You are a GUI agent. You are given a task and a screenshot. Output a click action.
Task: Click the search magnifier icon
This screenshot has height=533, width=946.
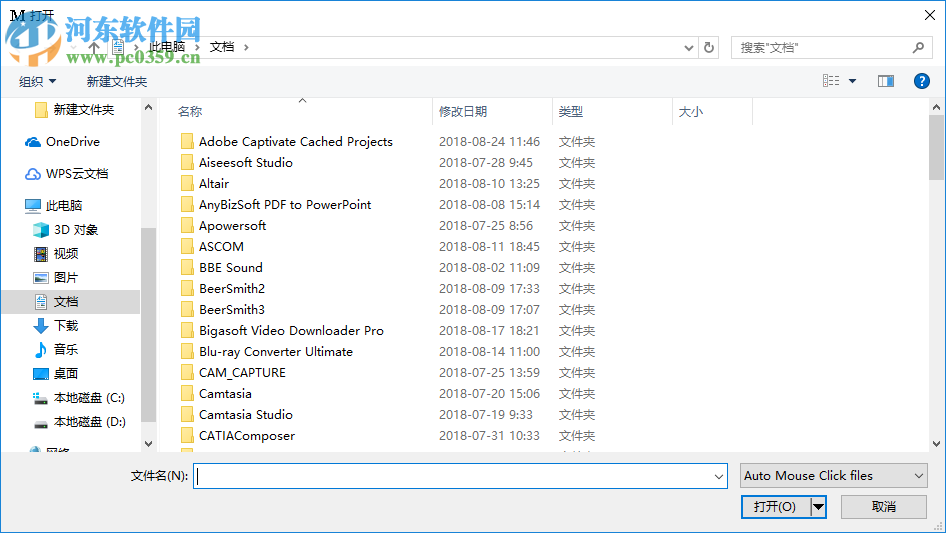tap(918, 47)
